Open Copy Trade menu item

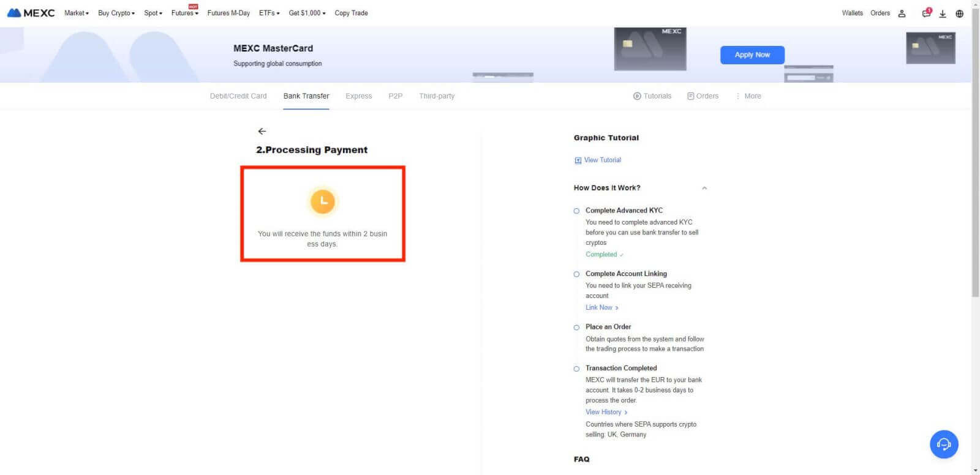[351, 13]
